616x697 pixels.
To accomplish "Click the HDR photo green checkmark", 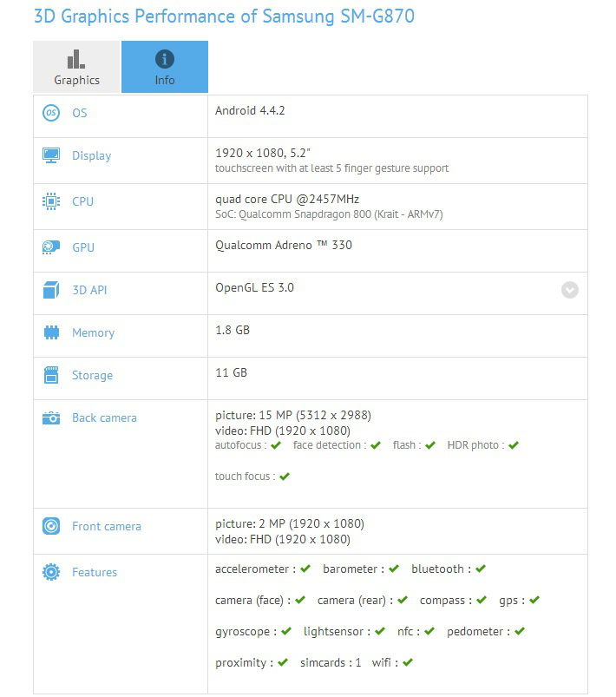I will (514, 445).
